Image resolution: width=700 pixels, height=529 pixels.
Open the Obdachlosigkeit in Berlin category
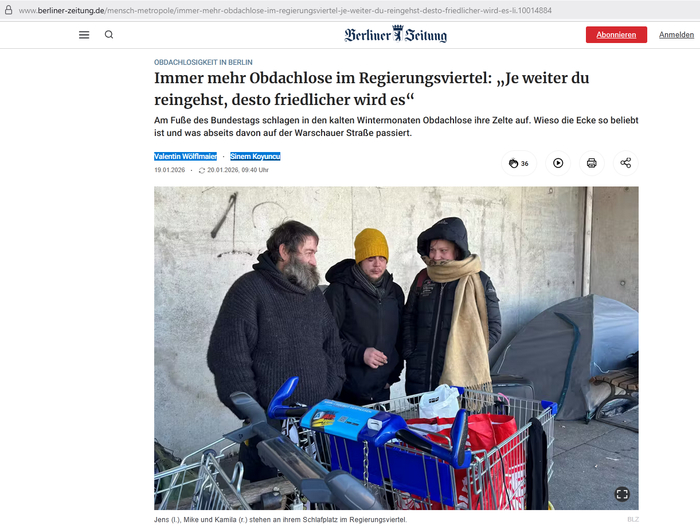(203, 62)
